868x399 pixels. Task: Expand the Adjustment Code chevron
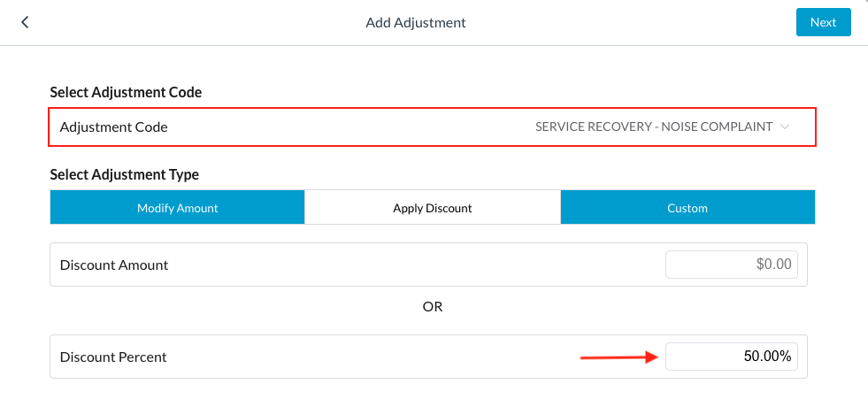click(784, 127)
